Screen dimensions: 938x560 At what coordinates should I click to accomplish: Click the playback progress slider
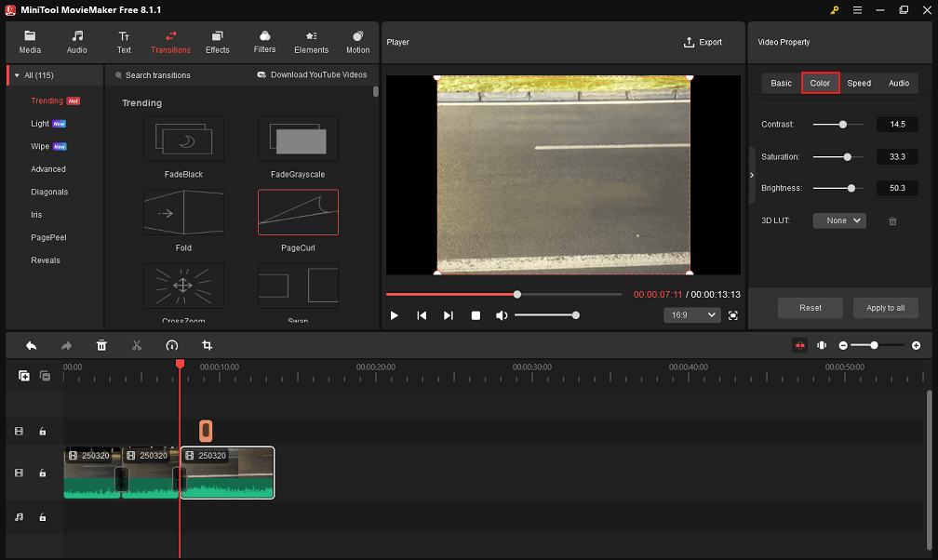click(x=503, y=294)
